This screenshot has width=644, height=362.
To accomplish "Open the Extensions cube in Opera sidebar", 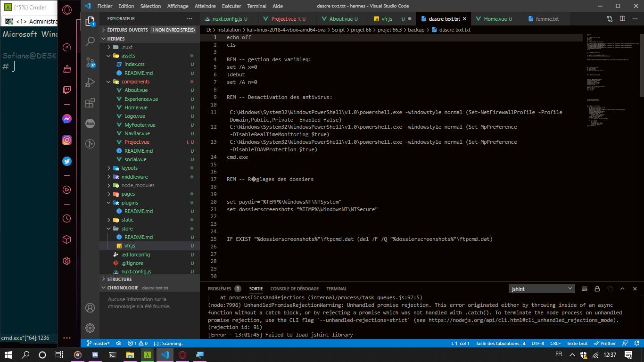I will click(x=67, y=239).
